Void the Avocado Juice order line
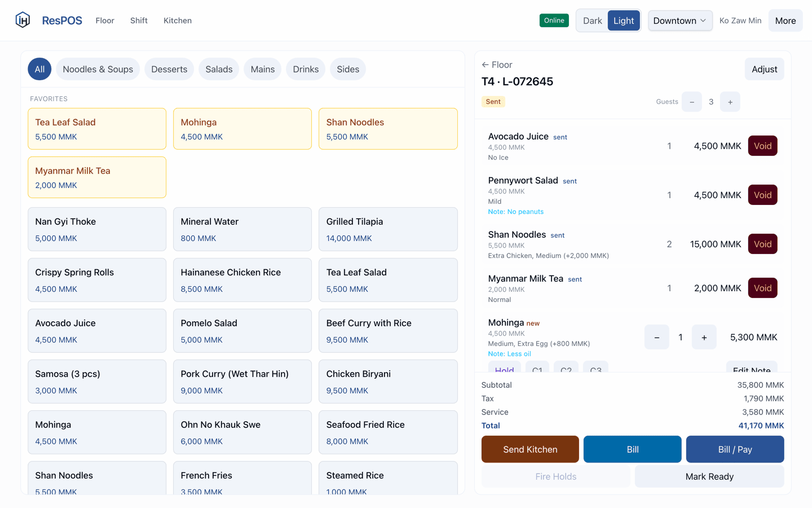812x508 pixels. point(762,146)
